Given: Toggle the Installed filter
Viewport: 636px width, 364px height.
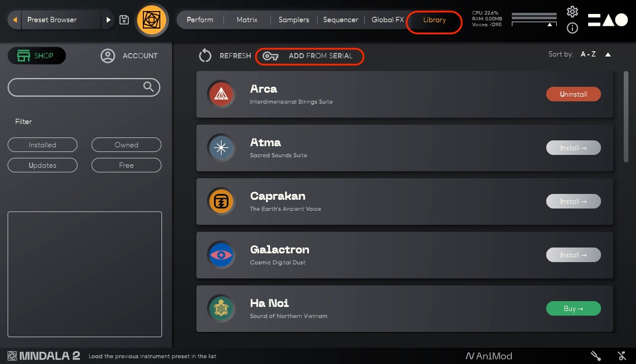Looking at the screenshot, I should tap(43, 144).
